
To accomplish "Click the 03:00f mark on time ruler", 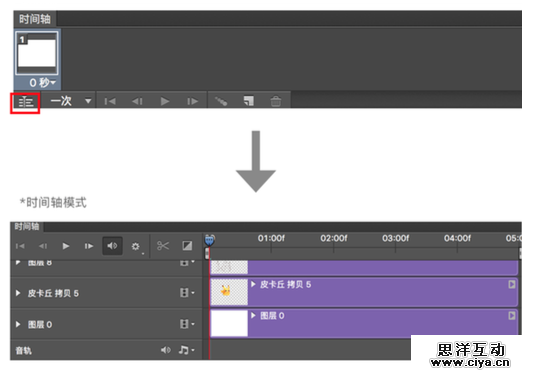I will point(395,238).
